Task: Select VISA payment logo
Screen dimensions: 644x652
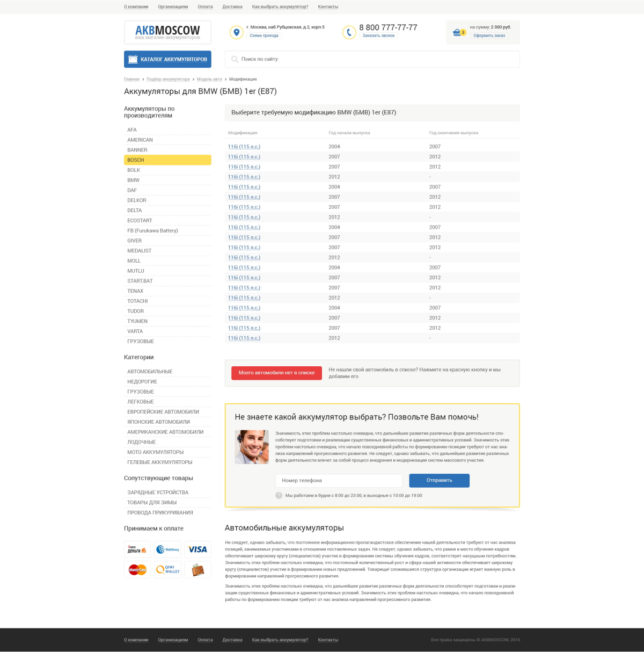Action: click(197, 549)
